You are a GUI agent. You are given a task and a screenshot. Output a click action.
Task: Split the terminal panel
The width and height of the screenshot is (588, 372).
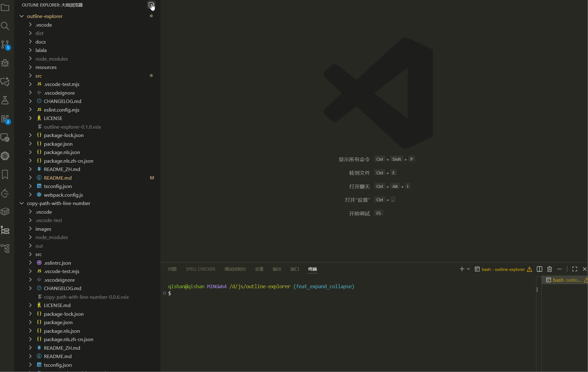539,269
